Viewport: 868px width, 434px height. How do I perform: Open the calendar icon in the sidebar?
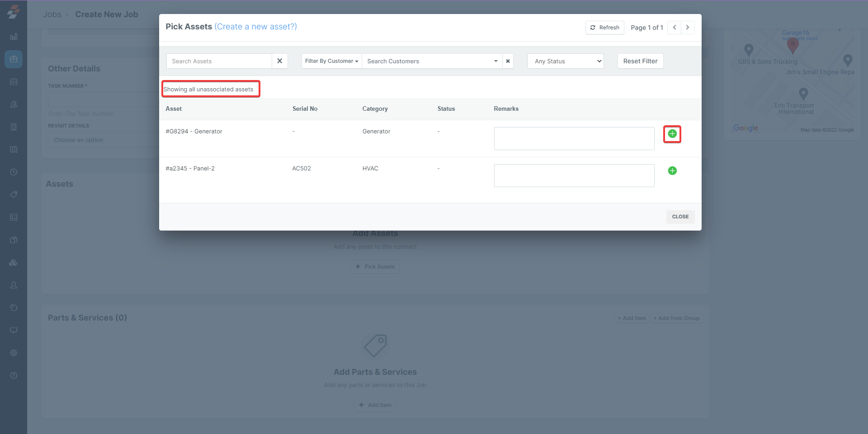[x=14, y=82]
